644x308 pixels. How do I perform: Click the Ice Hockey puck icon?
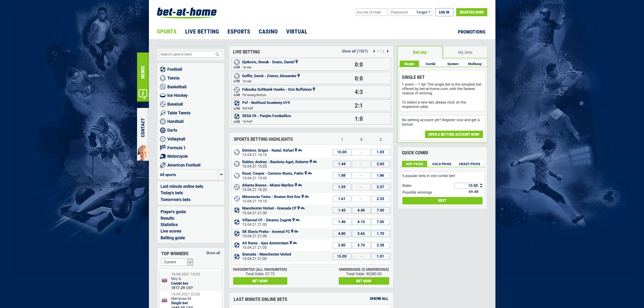click(163, 95)
